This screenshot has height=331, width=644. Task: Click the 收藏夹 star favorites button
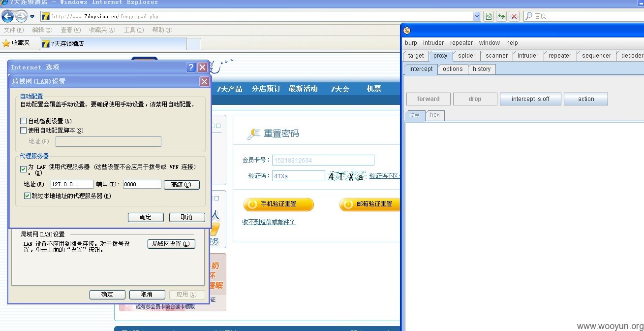[x=16, y=43]
